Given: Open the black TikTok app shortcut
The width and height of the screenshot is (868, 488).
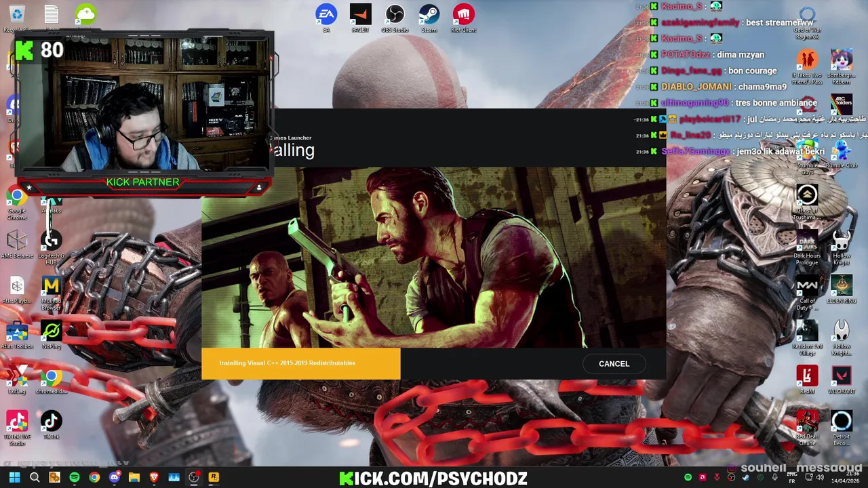Looking at the screenshot, I should (52, 425).
